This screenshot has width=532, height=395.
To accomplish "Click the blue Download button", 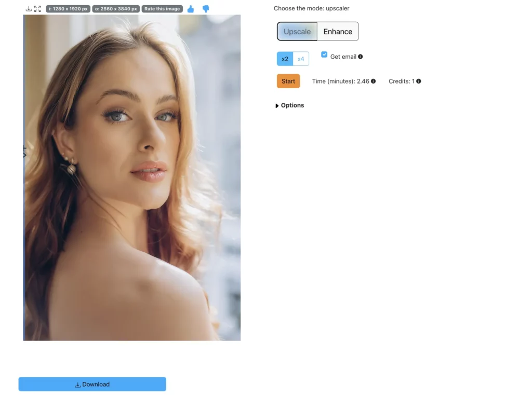I will (92, 384).
